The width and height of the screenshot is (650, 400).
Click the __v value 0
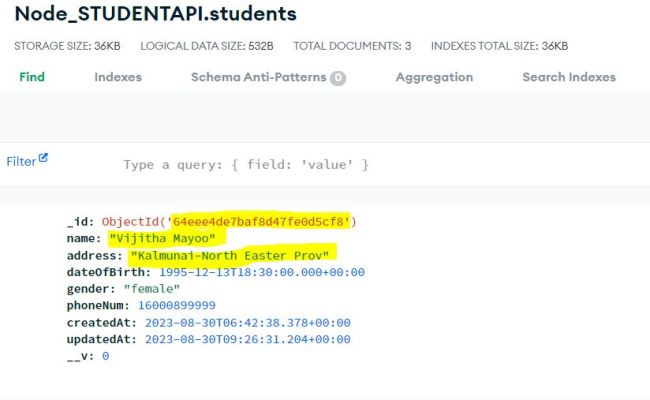coord(106,356)
